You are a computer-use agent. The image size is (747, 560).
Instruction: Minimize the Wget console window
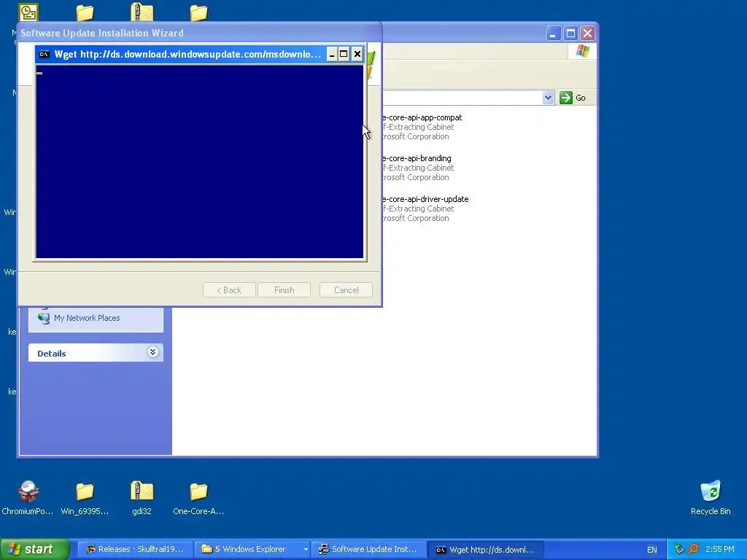(332, 54)
